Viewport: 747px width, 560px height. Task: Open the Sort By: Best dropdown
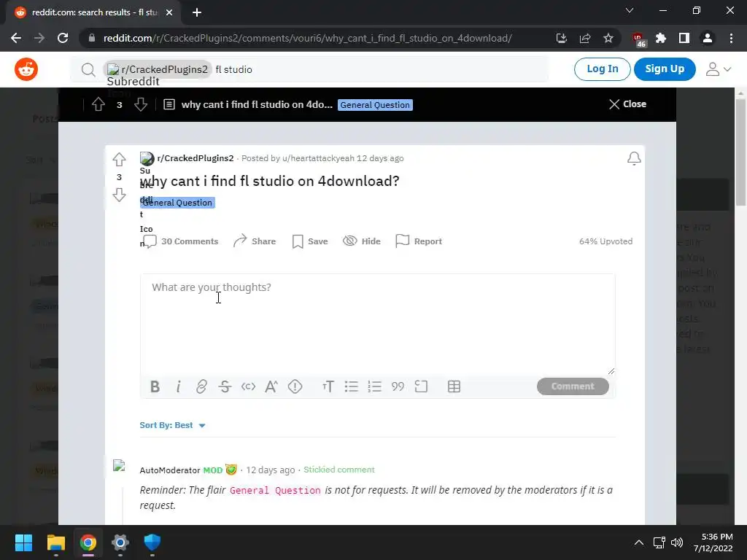point(172,425)
